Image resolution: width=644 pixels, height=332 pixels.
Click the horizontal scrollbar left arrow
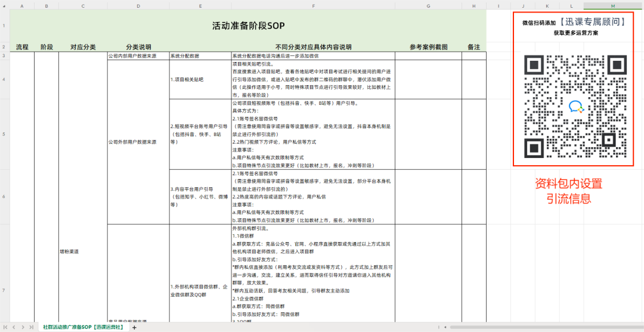(445, 327)
